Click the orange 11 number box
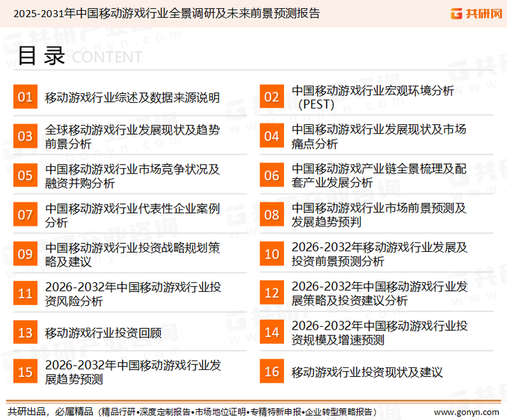The image size is (507, 420). click(x=25, y=293)
